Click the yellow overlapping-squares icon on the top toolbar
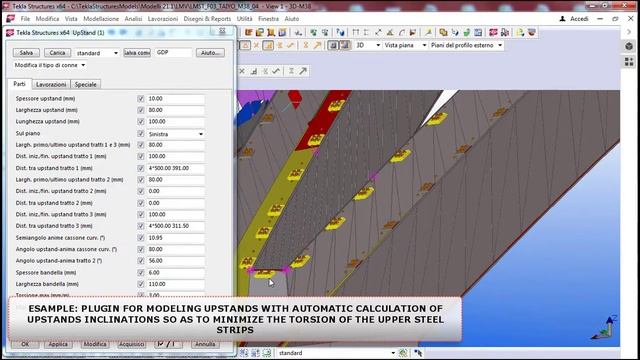 click(443, 32)
